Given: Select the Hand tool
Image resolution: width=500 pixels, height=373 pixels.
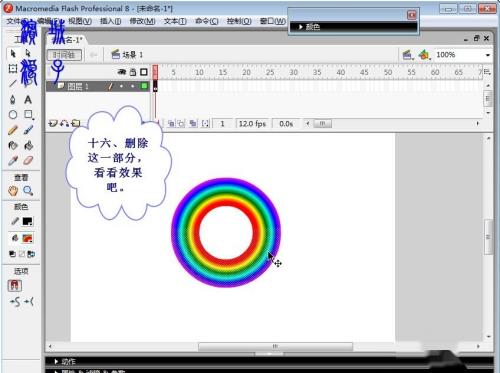Looking at the screenshot, I should point(13,191).
